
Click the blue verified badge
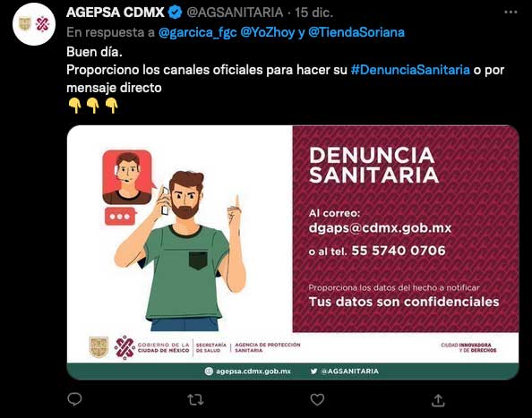click(175, 13)
